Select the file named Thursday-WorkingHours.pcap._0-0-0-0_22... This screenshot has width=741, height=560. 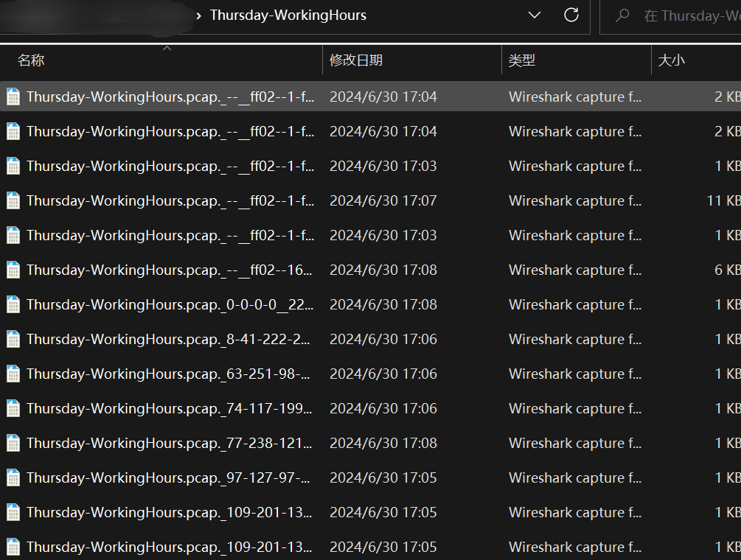pyautogui.click(x=170, y=304)
